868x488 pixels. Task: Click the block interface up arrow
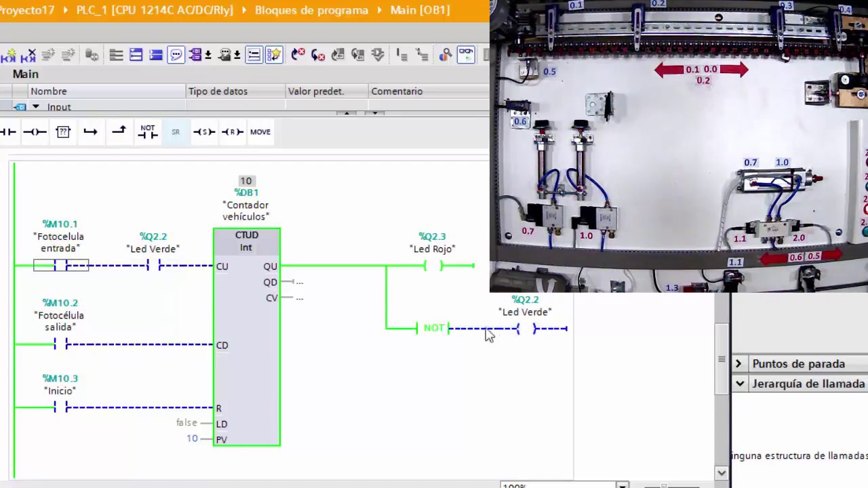[x=347, y=113]
